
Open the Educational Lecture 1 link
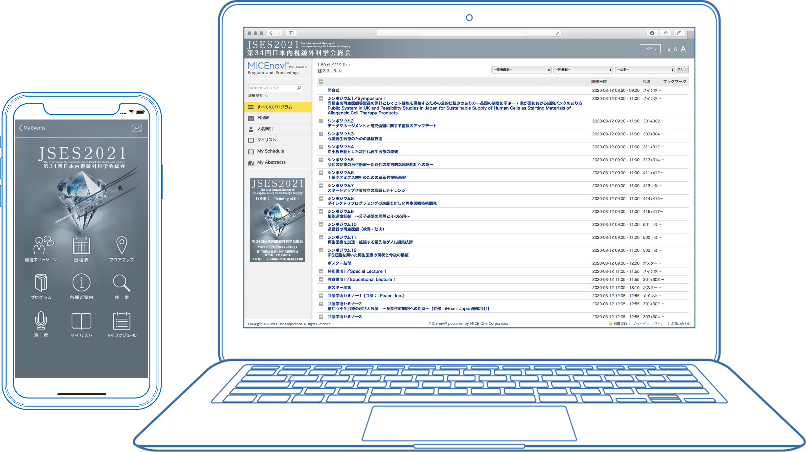point(361,280)
